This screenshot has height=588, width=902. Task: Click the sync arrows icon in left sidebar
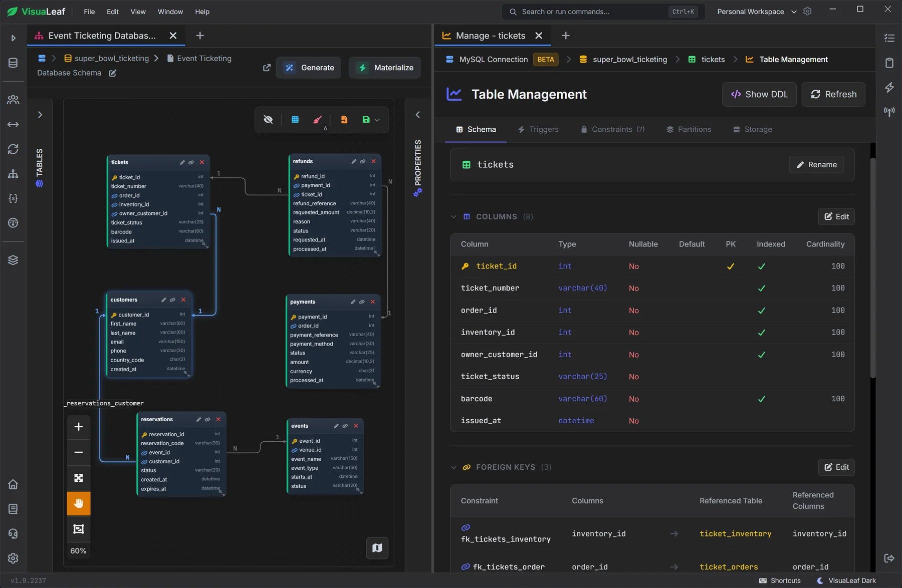coord(13,149)
